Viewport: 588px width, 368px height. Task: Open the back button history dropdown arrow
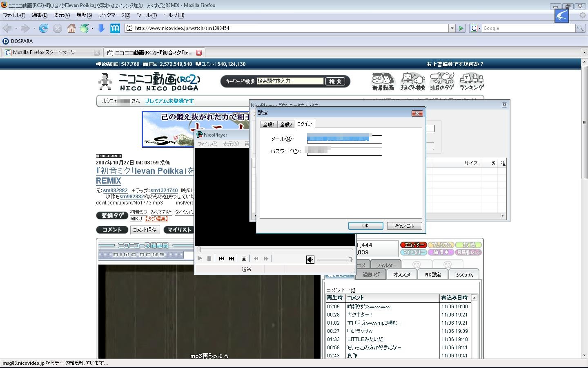pyautogui.click(x=16, y=28)
